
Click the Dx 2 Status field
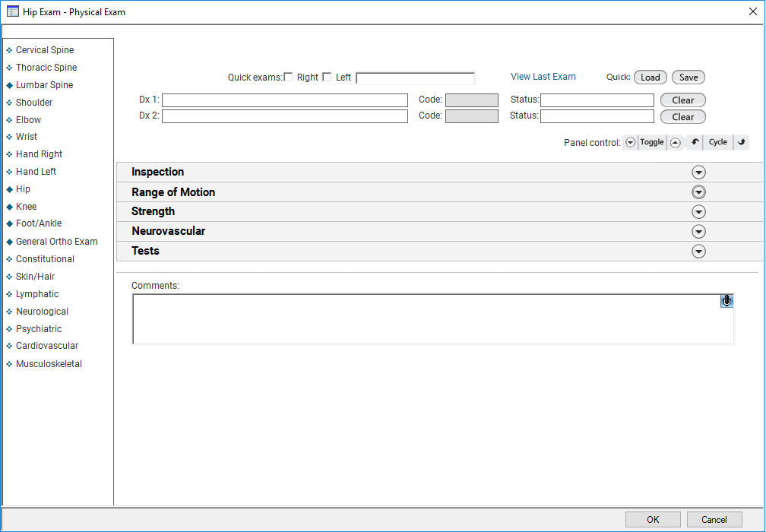click(x=597, y=116)
